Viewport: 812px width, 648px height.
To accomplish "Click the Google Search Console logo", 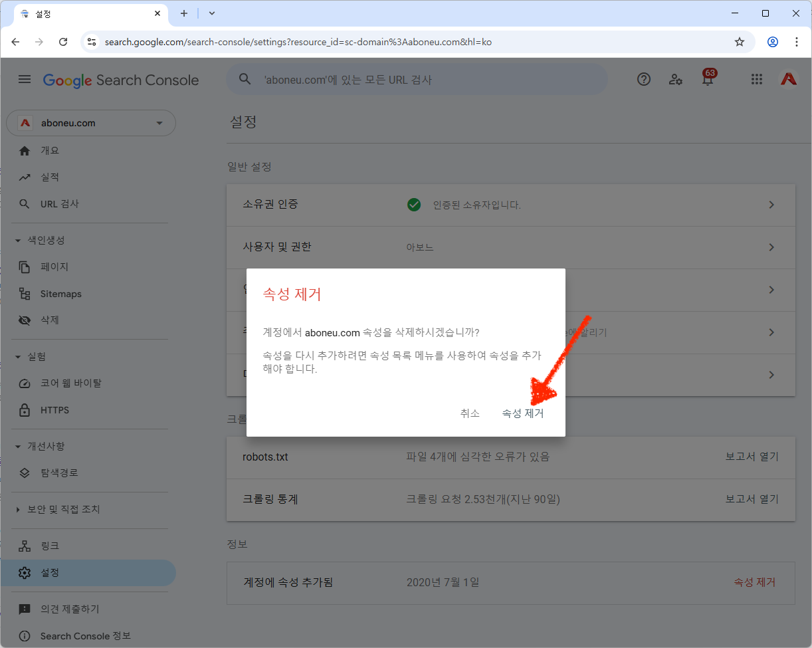I will 121,80.
